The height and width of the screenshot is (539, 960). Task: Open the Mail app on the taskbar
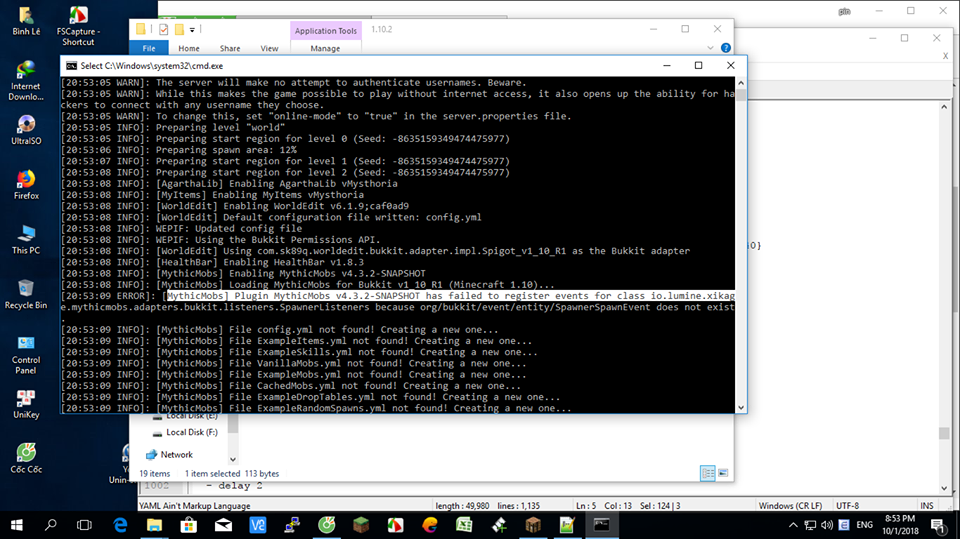click(223, 525)
